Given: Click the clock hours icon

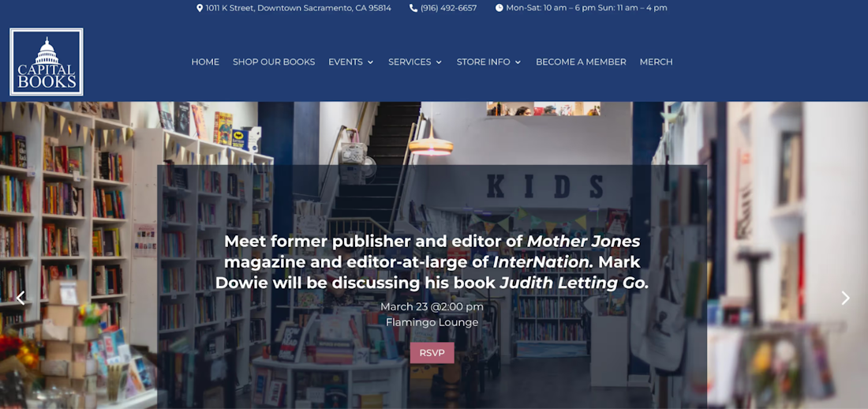Looking at the screenshot, I should pyautogui.click(x=499, y=8).
